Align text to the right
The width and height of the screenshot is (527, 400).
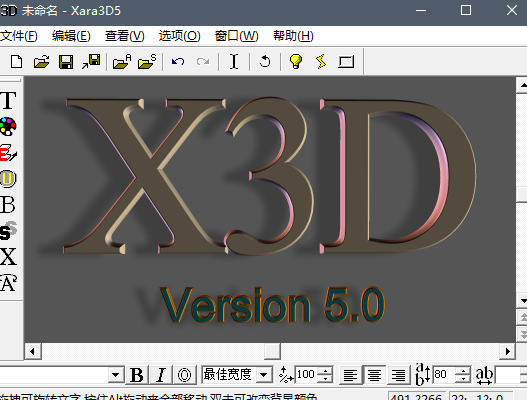click(399, 375)
